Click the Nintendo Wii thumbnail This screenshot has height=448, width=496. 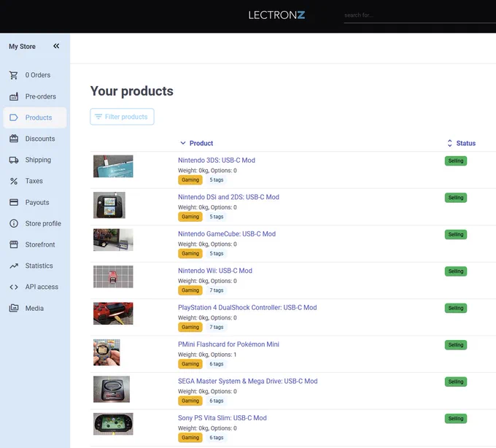tap(113, 277)
